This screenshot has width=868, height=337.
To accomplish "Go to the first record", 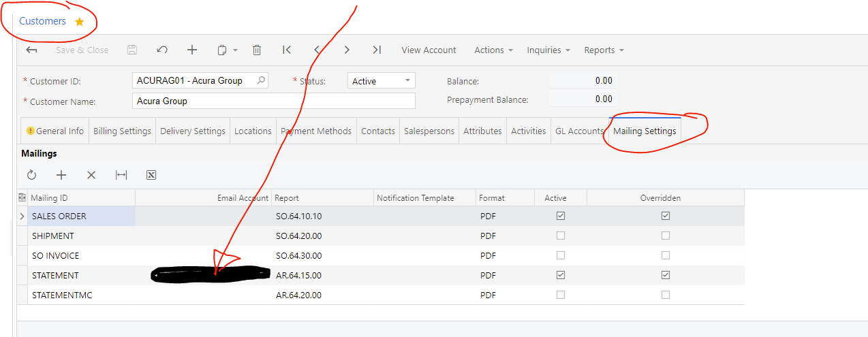I will [x=287, y=50].
